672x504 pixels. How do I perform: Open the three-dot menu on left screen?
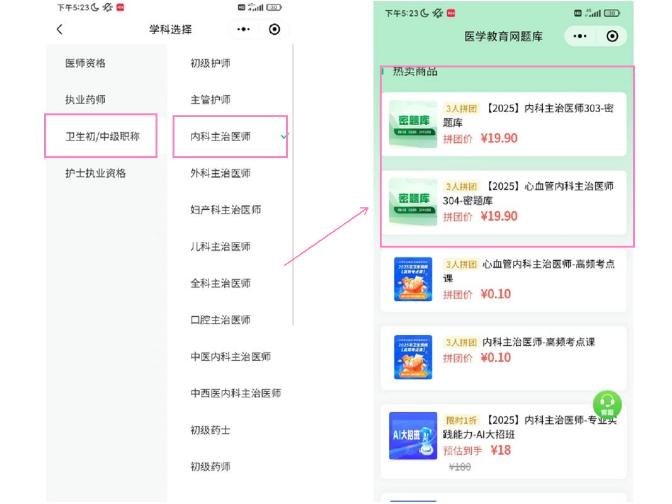point(245,30)
